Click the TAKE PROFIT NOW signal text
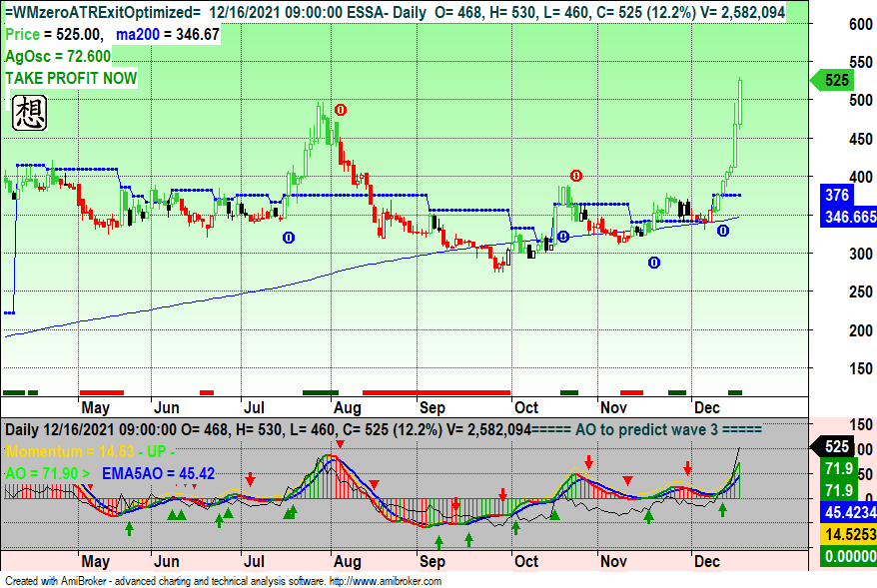 tap(71, 78)
